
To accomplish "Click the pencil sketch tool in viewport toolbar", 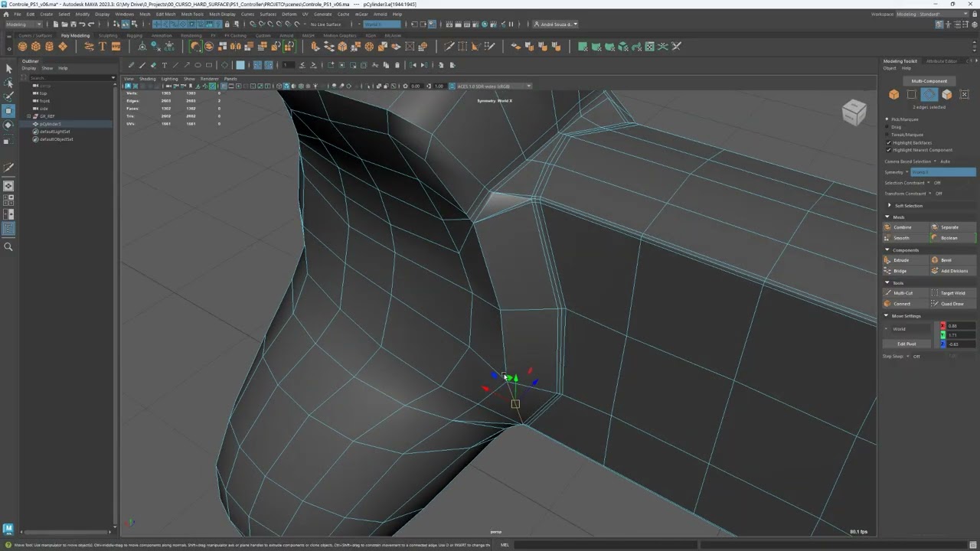I will coord(131,65).
